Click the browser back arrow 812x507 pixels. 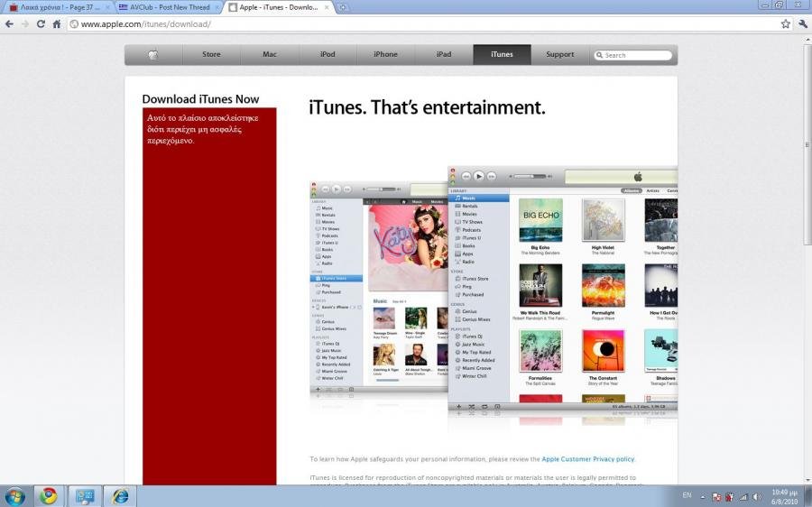[x=9, y=24]
